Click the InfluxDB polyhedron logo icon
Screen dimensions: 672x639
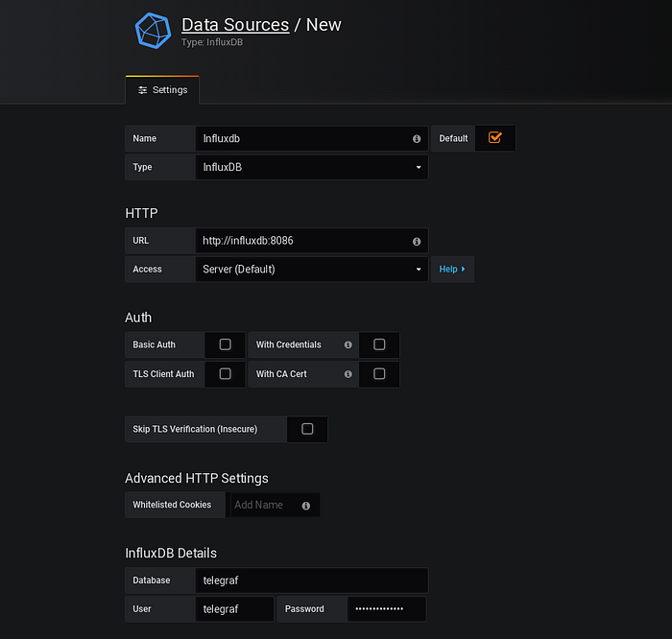pos(153,31)
